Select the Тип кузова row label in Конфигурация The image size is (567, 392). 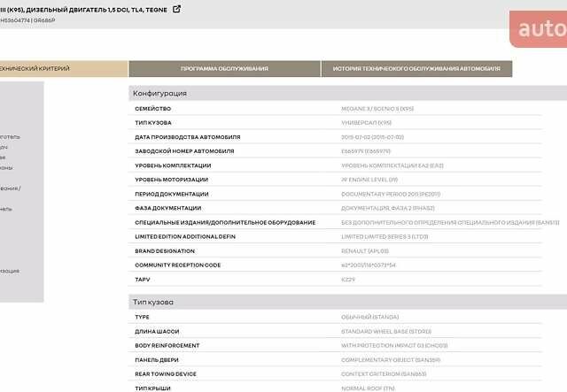pyautogui.click(x=153, y=123)
